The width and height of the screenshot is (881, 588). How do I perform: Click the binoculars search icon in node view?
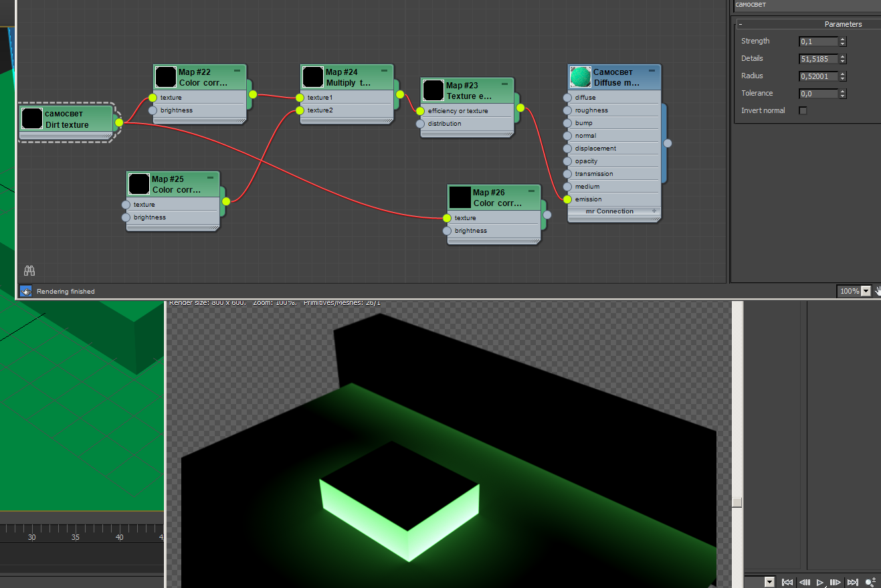pyautogui.click(x=29, y=271)
